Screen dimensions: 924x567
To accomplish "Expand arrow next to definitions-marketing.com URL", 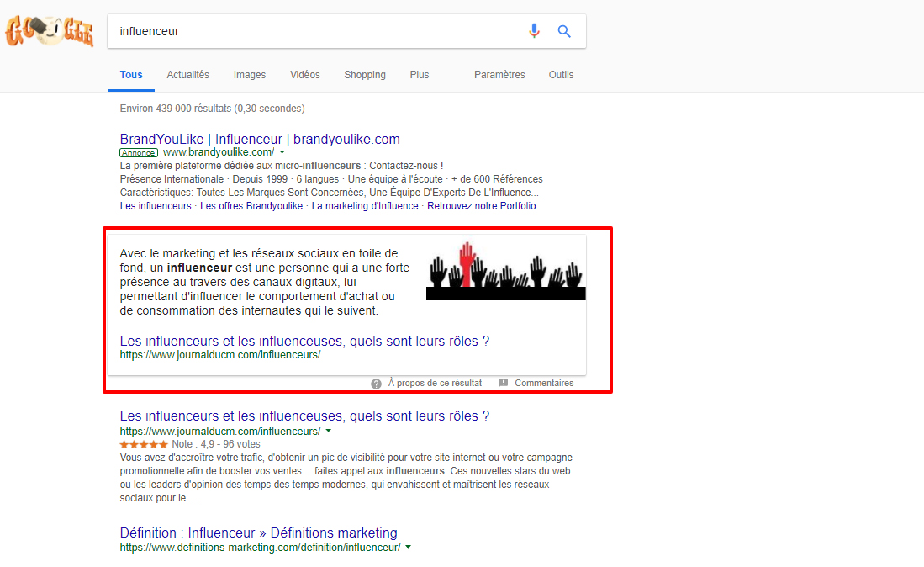I will coord(408,548).
